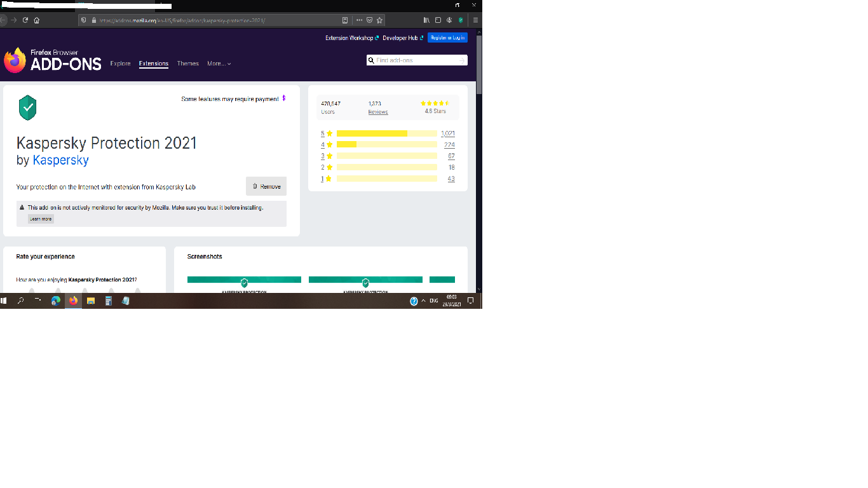Click Learn more in the security notice
868x488 pixels.
41,219
